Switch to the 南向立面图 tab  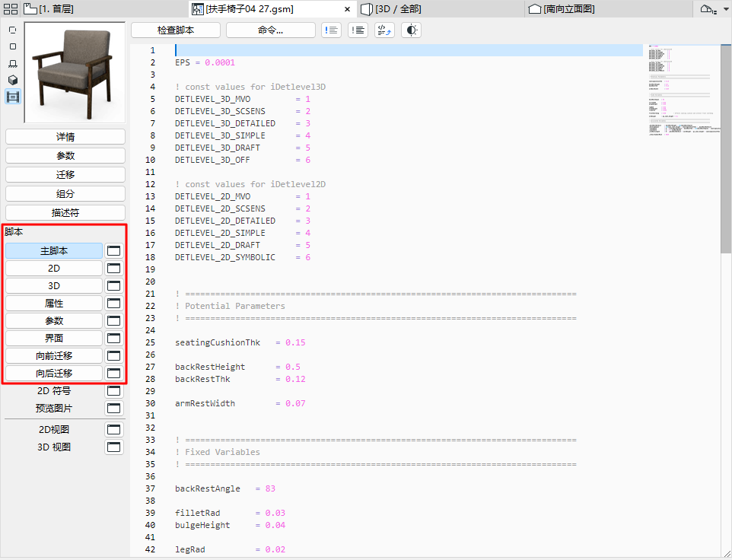[563, 8]
